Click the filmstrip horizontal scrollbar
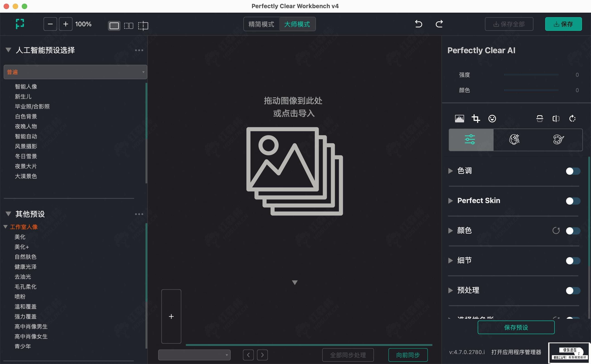This screenshot has width=591, height=364. click(309, 345)
